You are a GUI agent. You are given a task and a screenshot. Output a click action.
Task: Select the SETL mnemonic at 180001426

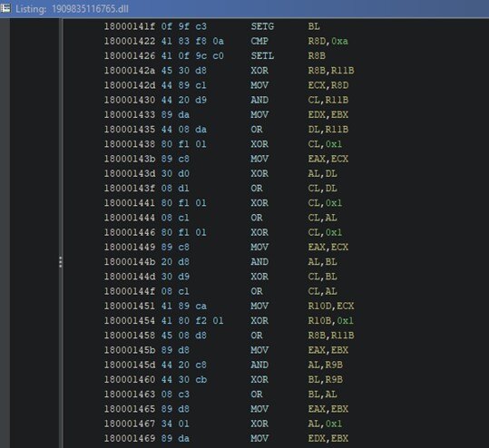(x=262, y=56)
